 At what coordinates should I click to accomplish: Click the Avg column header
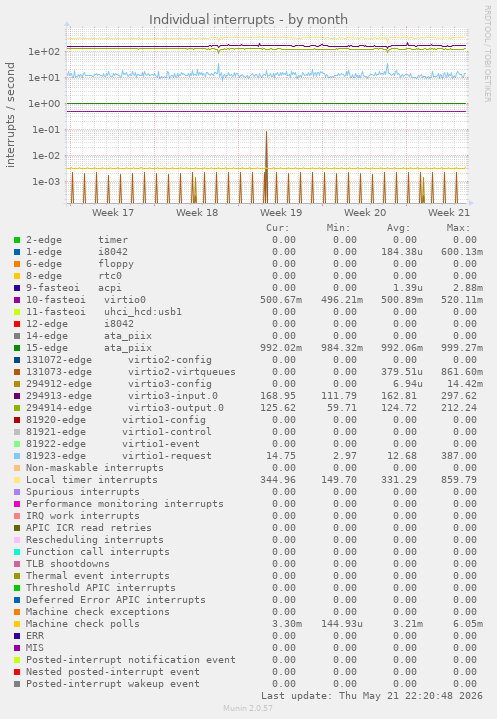coord(398,228)
